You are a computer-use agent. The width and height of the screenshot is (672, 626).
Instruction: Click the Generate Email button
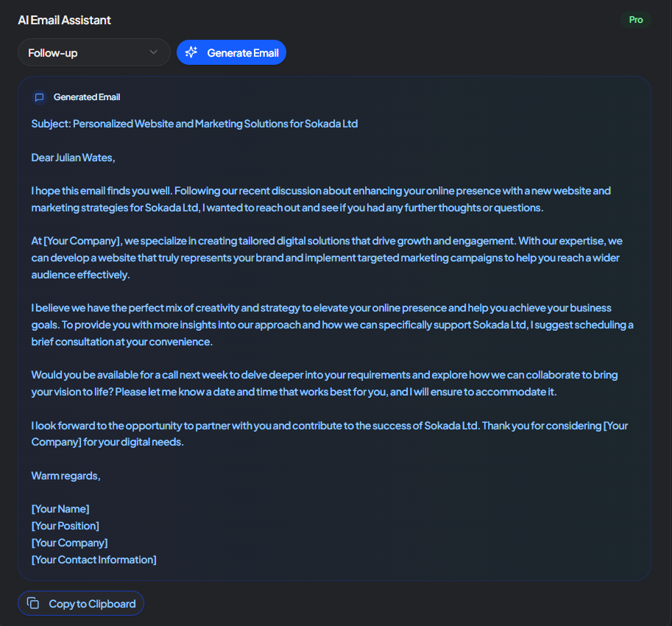pos(231,52)
